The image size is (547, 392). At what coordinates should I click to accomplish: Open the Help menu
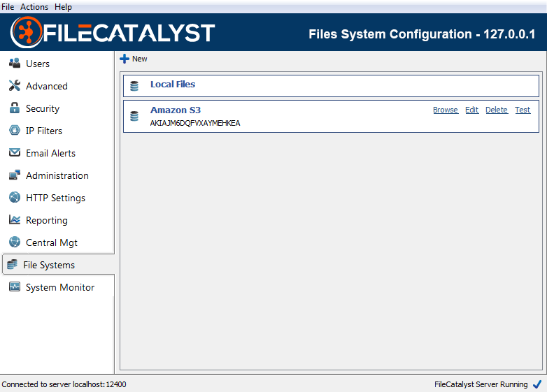(x=63, y=7)
